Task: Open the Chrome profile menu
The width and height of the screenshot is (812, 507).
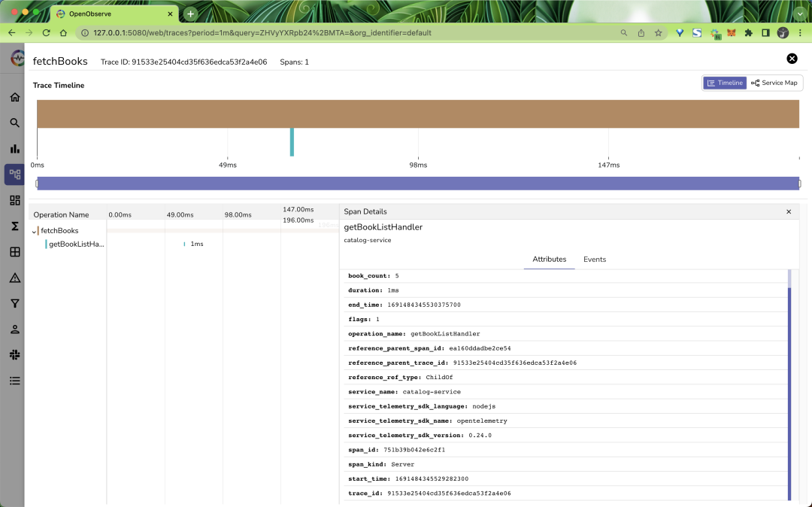Action: coord(782,32)
